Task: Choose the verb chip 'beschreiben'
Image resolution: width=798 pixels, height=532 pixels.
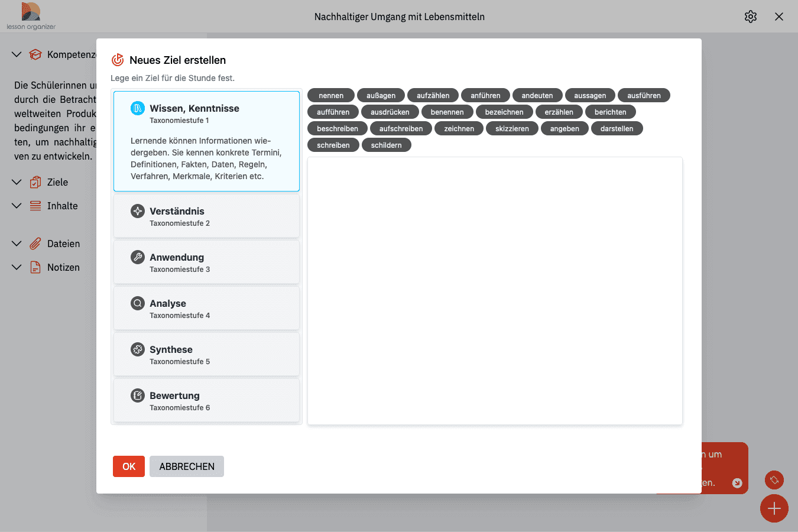Action: pyautogui.click(x=337, y=128)
